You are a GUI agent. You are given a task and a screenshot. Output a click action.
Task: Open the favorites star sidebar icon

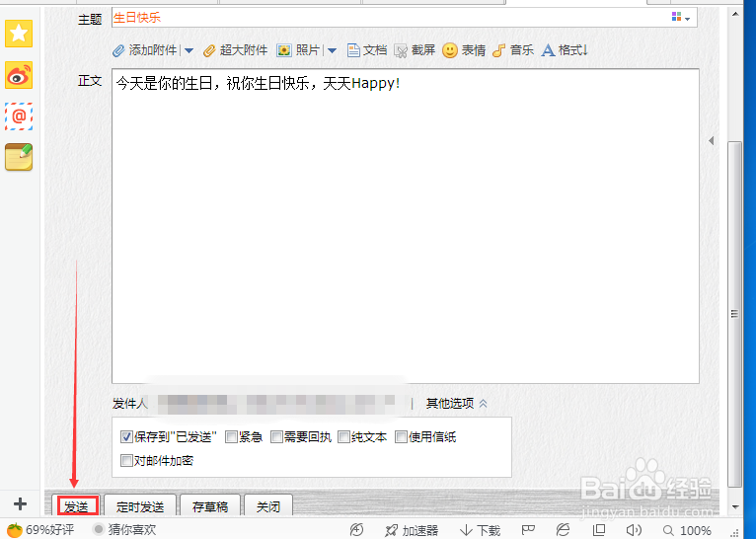click(19, 34)
